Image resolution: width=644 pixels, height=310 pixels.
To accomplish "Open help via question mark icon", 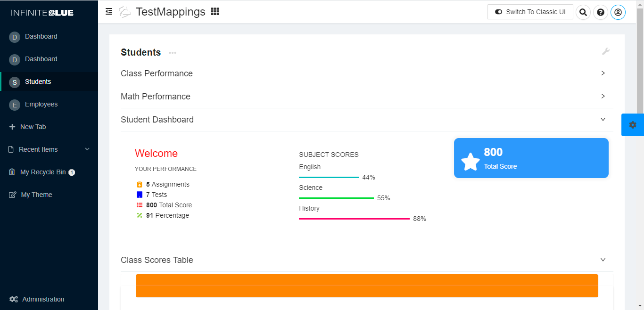I will click(601, 12).
